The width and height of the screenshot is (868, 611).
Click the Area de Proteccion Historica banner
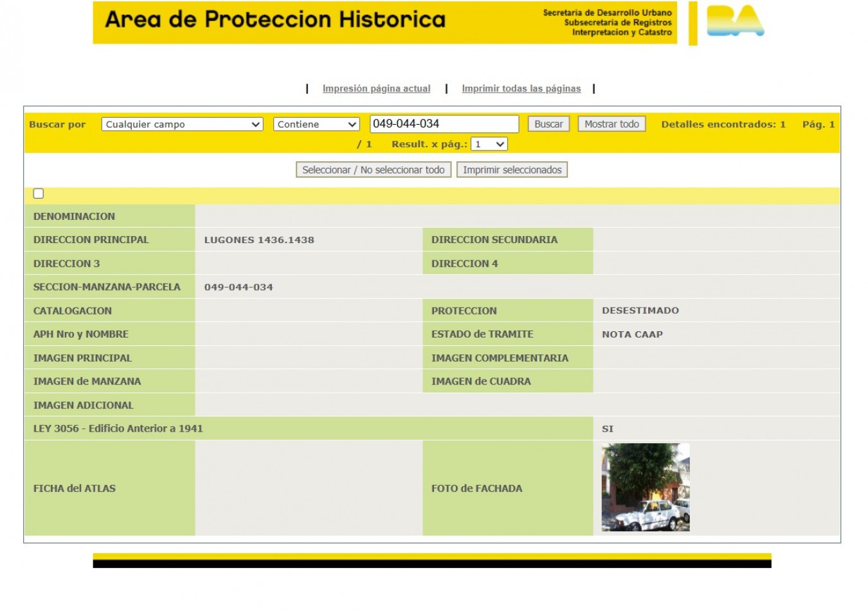pos(385,23)
